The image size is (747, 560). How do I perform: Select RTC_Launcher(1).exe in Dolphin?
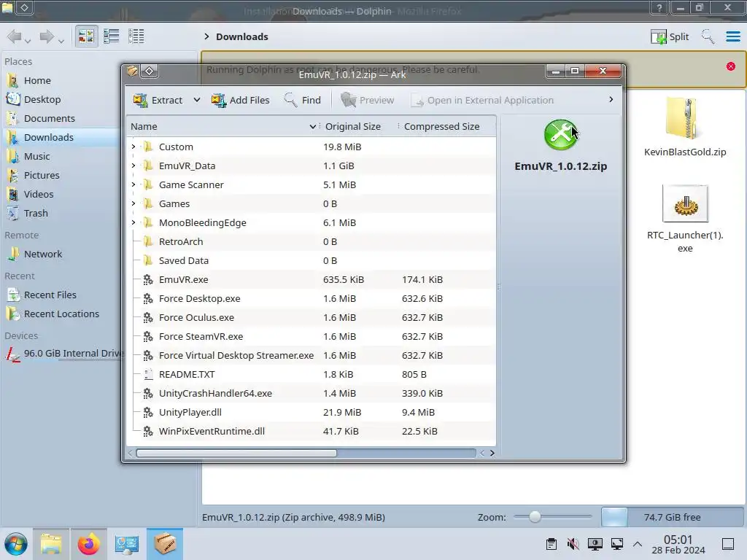click(x=685, y=219)
